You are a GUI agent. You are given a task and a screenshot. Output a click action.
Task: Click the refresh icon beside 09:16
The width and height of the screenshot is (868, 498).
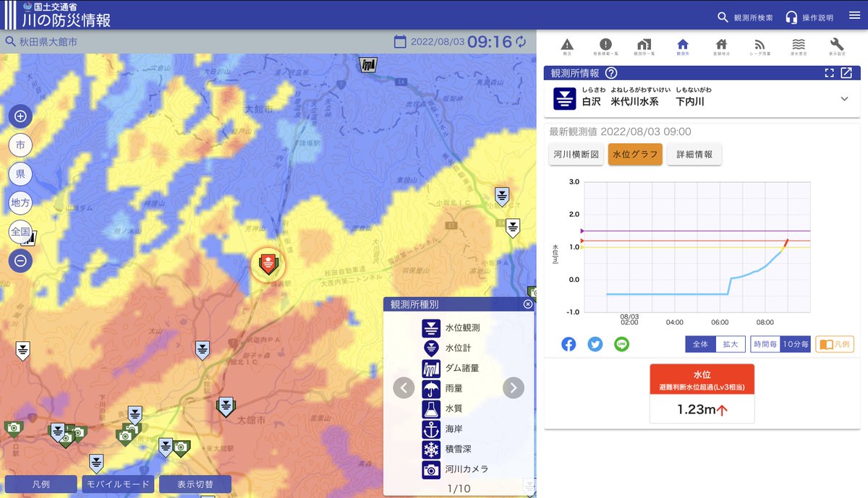point(521,41)
